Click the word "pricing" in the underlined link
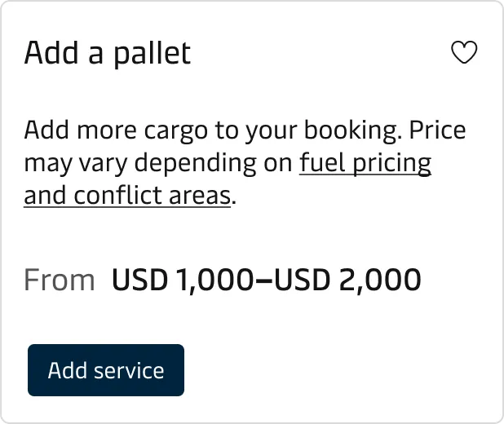Viewport: 504px width, 424px height. (x=393, y=163)
